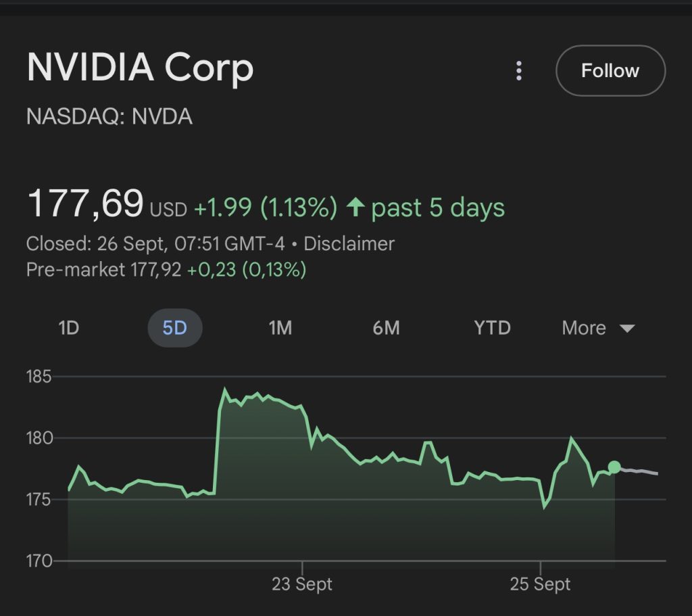Click the 25 Sept date label
This screenshot has width=692, height=616.
(541, 584)
